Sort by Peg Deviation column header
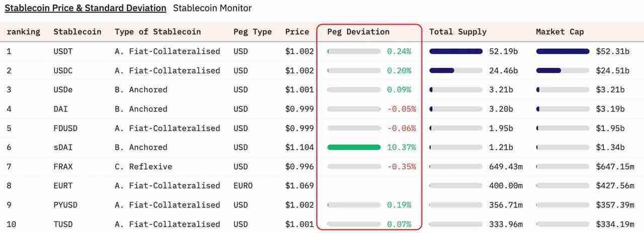Image resolution: width=644 pixels, height=233 pixels. coord(358,32)
